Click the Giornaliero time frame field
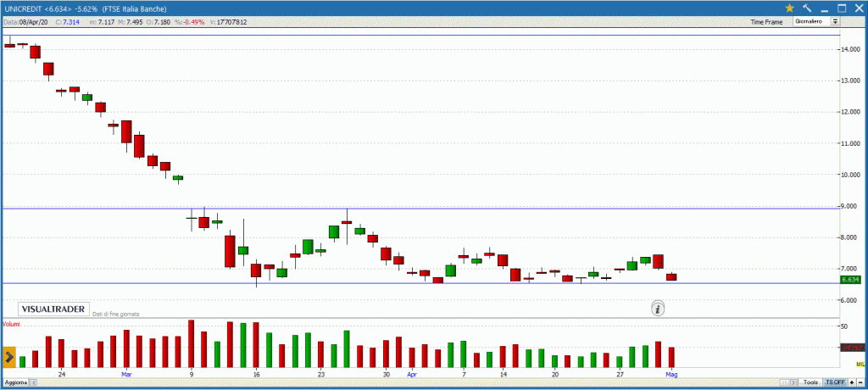 coord(811,21)
